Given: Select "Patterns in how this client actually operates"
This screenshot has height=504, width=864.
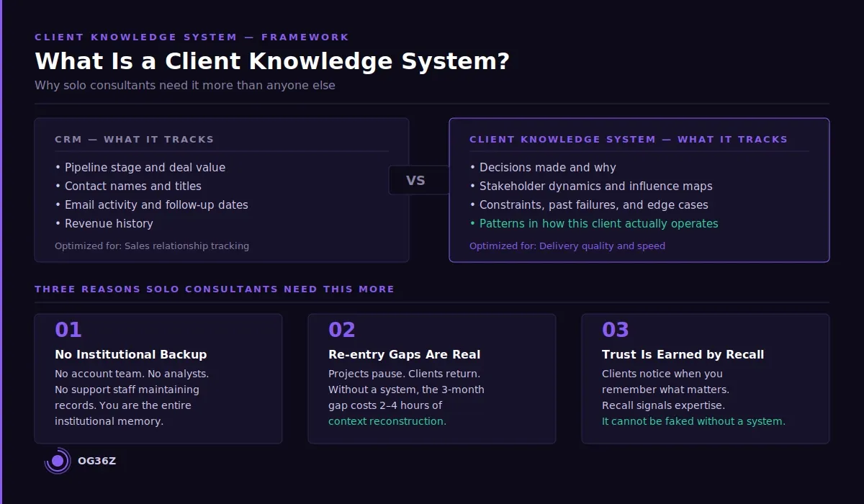Looking at the screenshot, I should pos(598,223).
